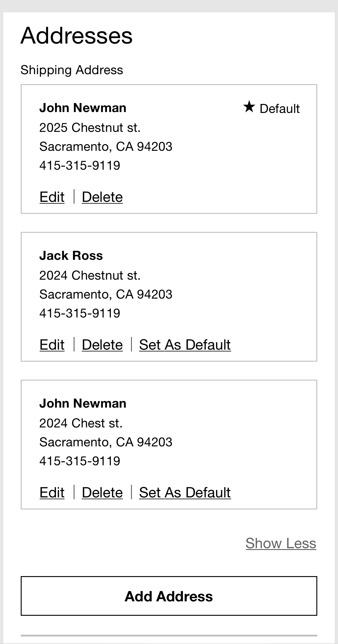Edit the 2024 Chest st. John Newman address
The width and height of the screenshot is (338, 644).
[x=51, y=492]
